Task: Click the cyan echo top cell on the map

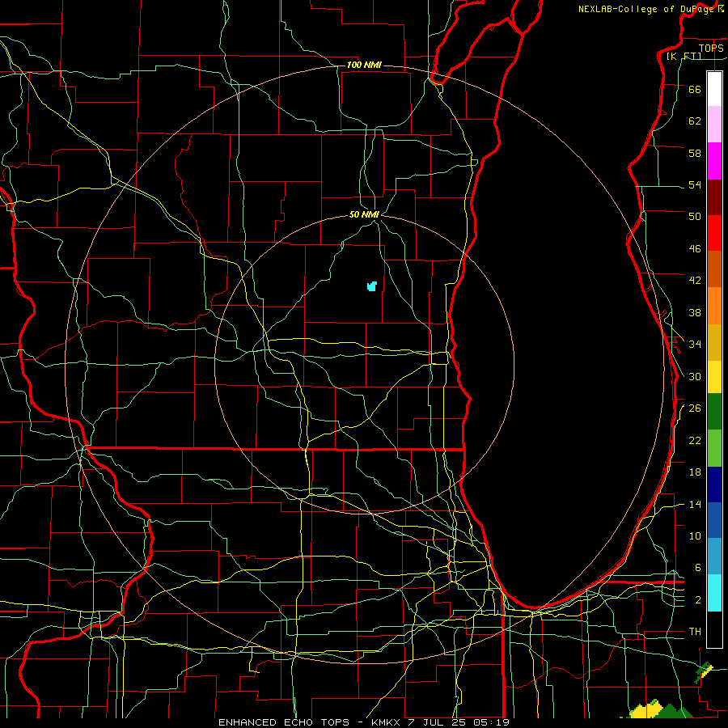Action: click(372, 286)
